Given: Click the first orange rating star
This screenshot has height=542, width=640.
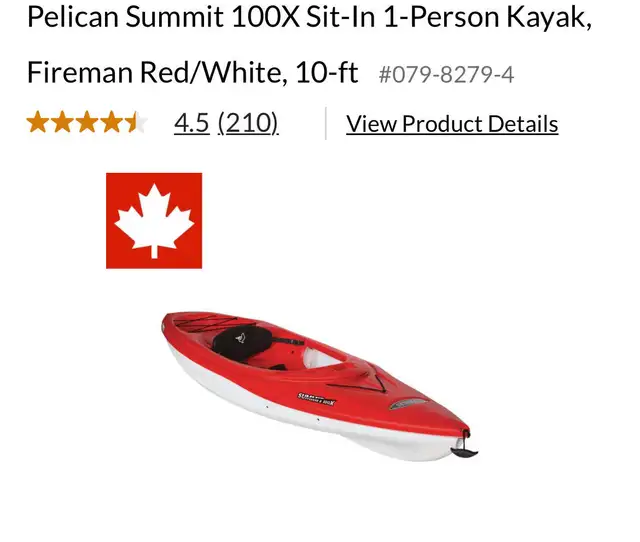Looking at the screenshot, I should [38, 122].
